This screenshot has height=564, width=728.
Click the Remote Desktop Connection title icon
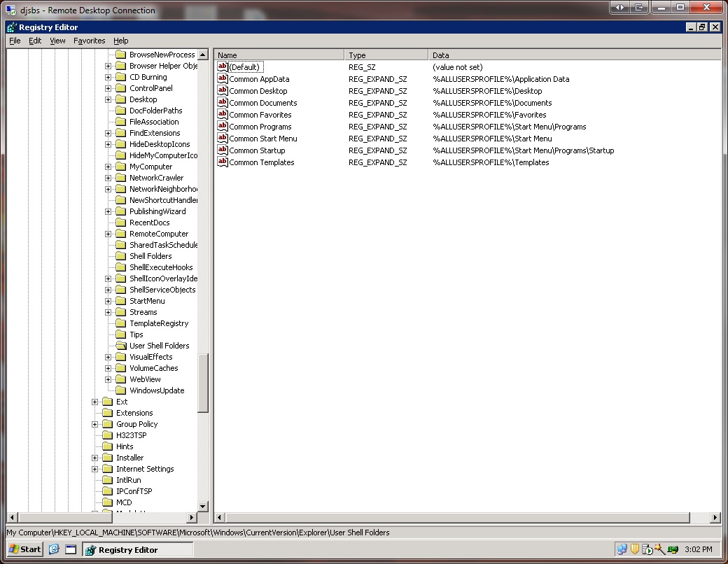[11, 10]
